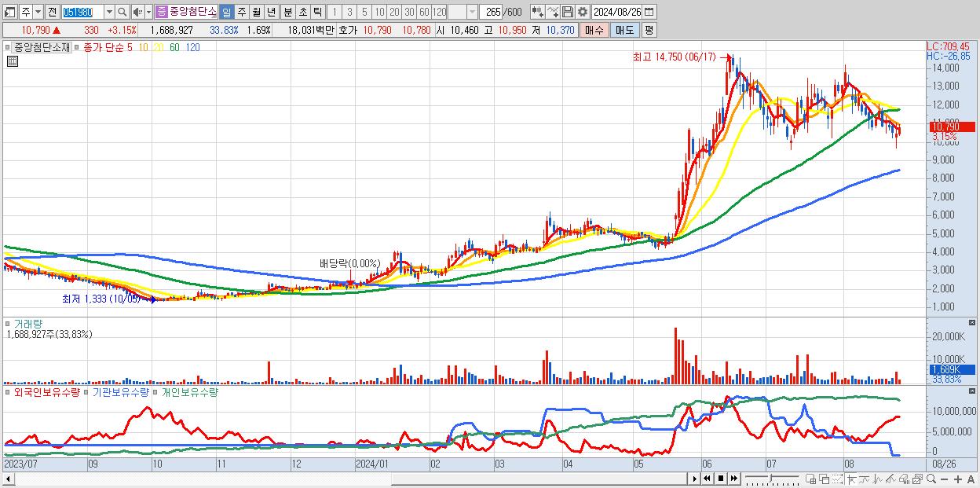
Task: Click the scrollbar left arrow
Action: coord(7,479)
